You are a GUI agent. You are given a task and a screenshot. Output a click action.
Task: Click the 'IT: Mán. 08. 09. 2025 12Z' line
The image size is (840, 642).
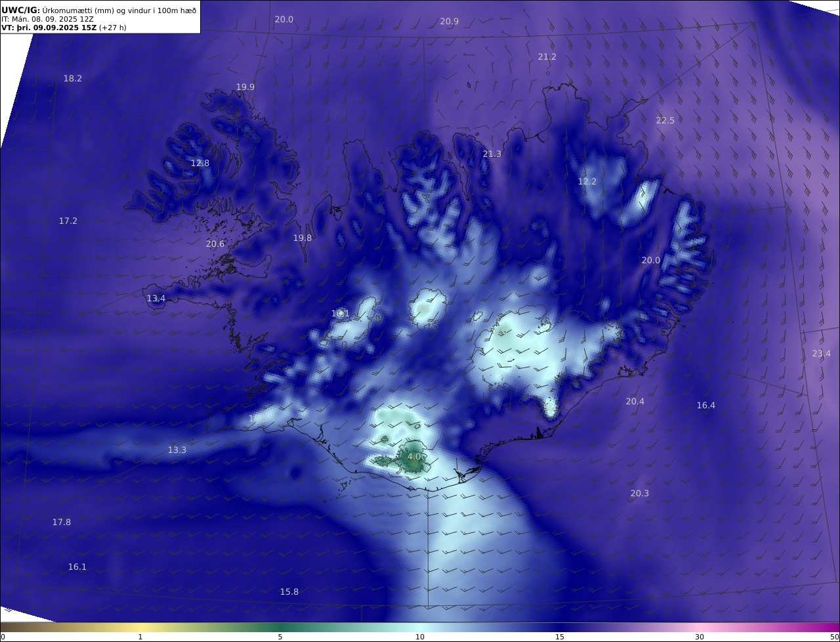pos(47,19)
